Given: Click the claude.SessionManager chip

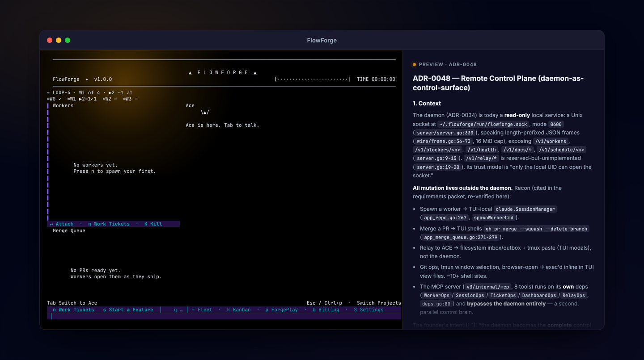Looking at the screenshot, I should pyautogui.click(x=525, y=209).
